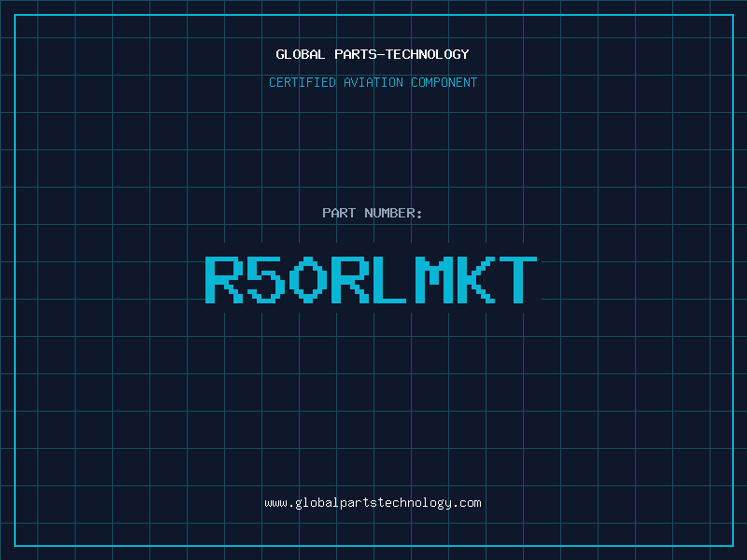Click the part number R50RLMKT
This screenshot has height=560, width=747.
[x=373, y=280]
